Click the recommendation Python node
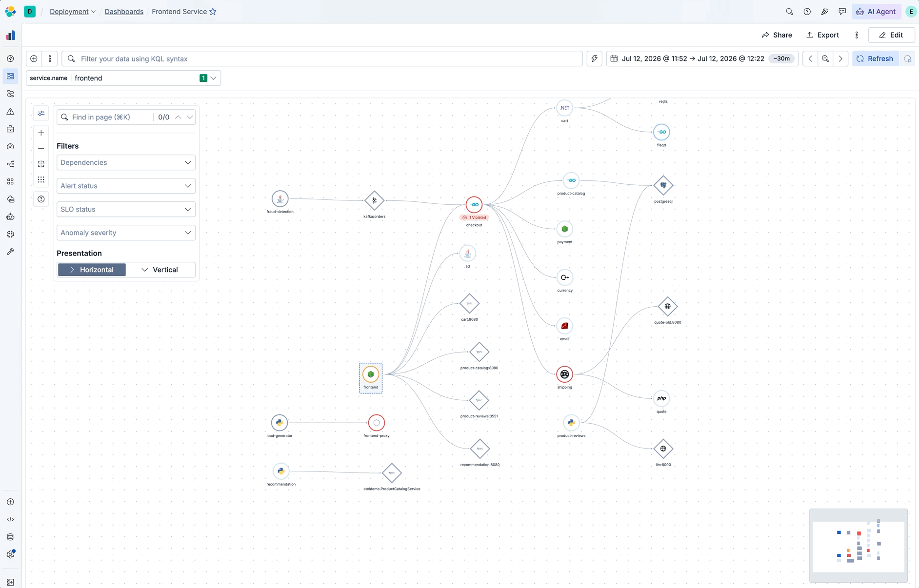This screenshot has width=919, height=588. [x=281, y=471]
